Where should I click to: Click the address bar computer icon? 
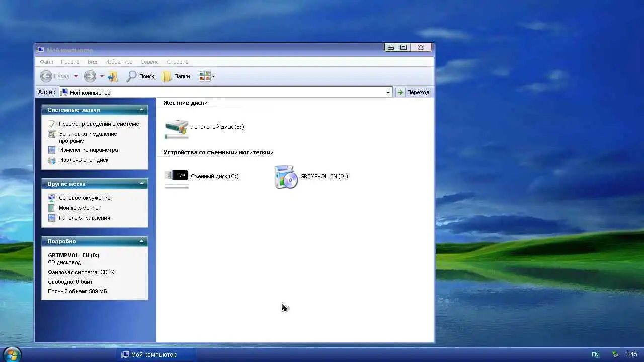click(x=64, y=93)
